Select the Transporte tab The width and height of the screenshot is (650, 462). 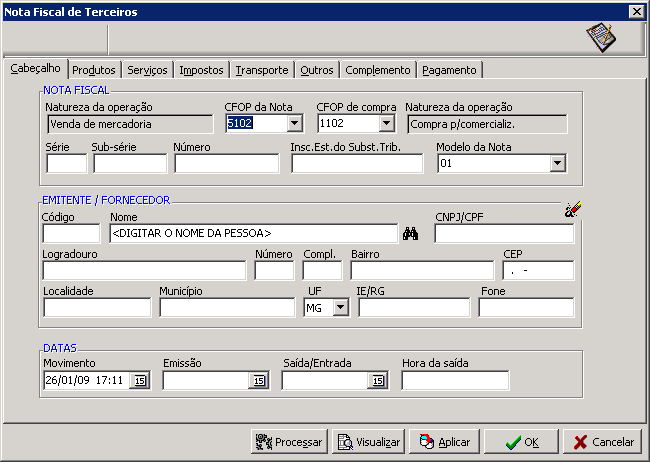point(262,70)
